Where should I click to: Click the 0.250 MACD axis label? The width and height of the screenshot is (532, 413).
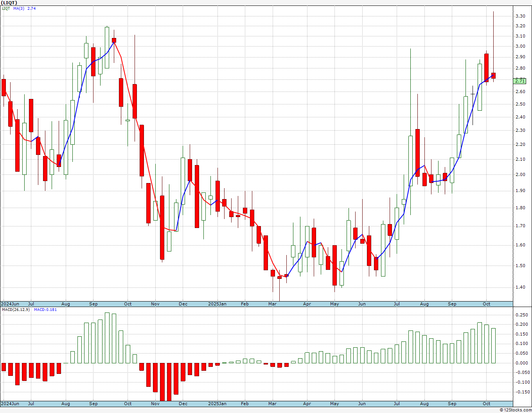click(521, 315)
